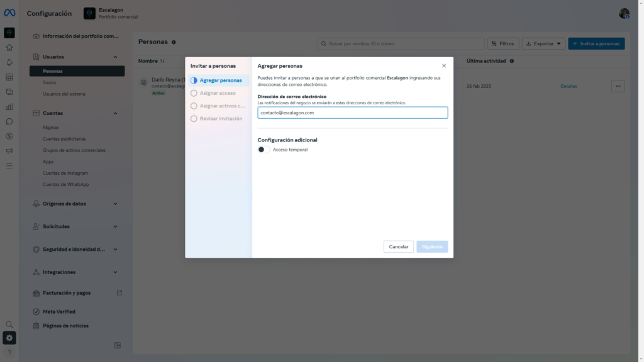Open the Detalles link
The width and height of the screenshot is (644, 362).
[568, 86]
